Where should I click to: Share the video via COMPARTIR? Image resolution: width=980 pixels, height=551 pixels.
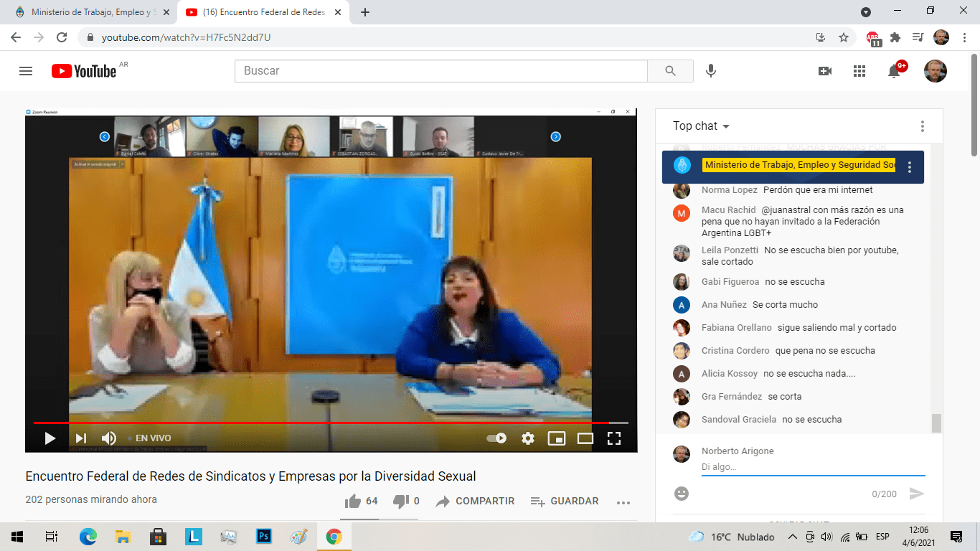[475, 501]
